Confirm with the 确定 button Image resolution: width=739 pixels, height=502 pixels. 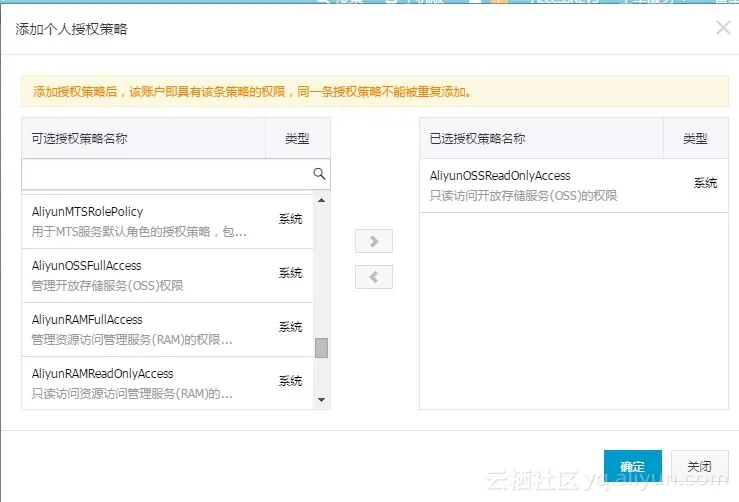(x=632, y=466)
